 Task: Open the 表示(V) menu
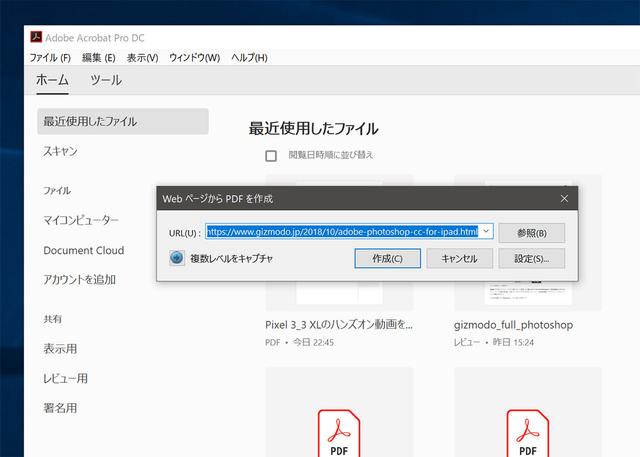click(142, 58)
